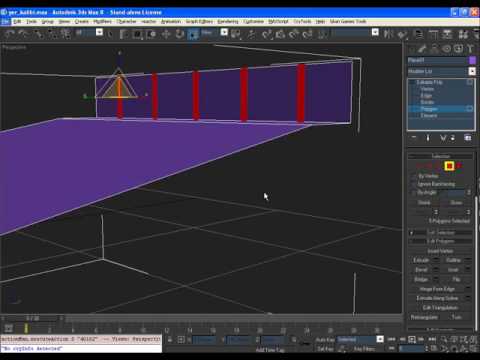Toggle Angle Snap in the main toolbar
The image size is (480, 360).
point(280,34)
